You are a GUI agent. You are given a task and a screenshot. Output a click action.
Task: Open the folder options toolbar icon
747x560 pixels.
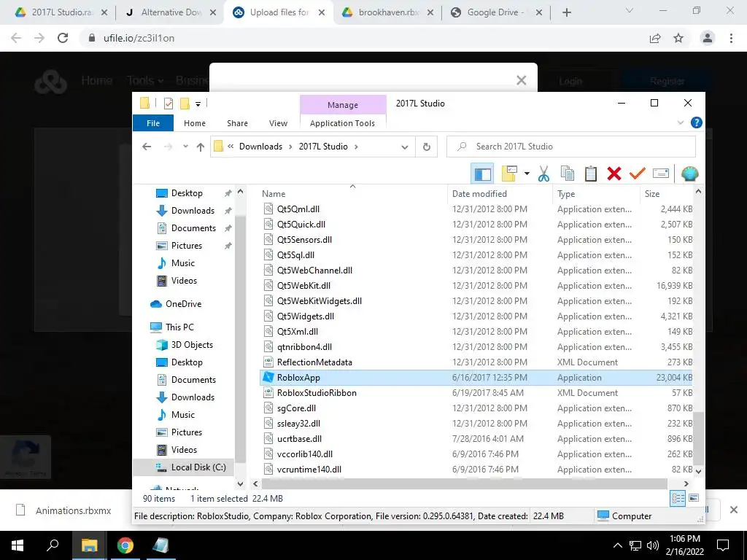pyautogui.click(x=508, y=174)
